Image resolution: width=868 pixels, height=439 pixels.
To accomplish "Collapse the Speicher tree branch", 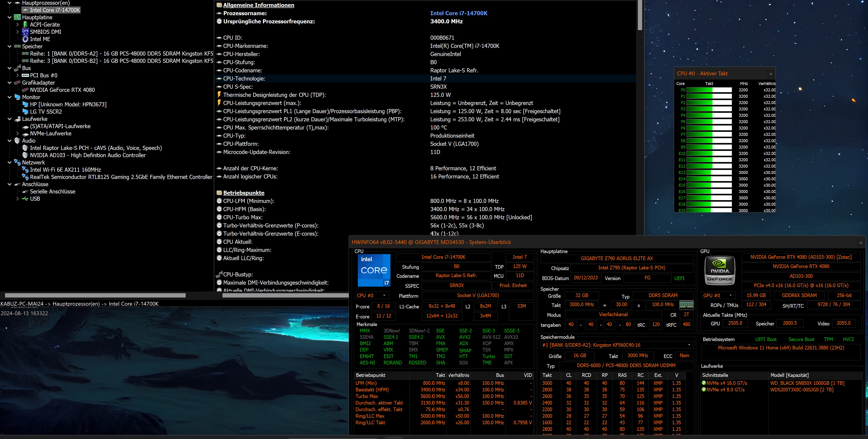I will [x=10, y=46].
